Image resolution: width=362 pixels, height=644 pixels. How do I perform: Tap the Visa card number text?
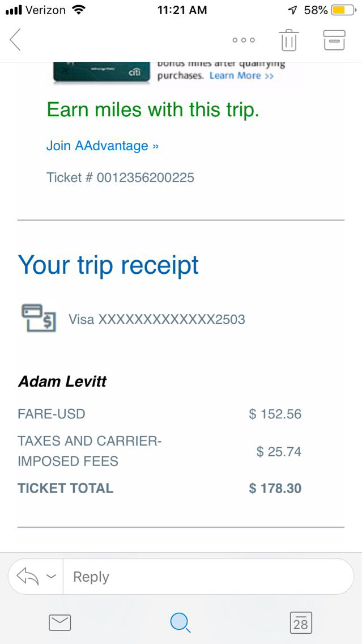(x=157, y=319)
